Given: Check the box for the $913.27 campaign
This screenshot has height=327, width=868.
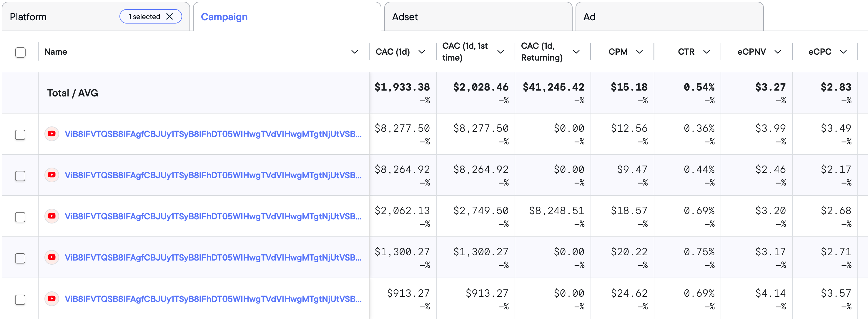Looking at the screenshot, I should pos(20,299).
